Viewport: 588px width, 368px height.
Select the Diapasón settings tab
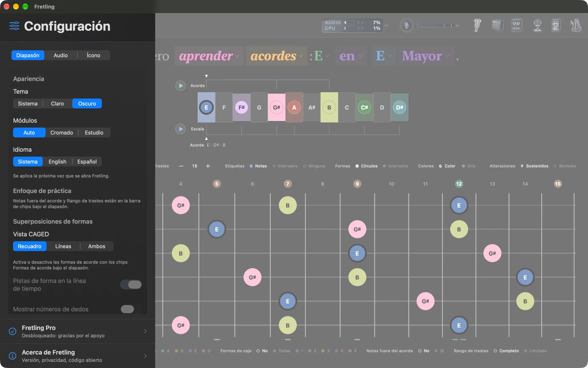point(28,55)
